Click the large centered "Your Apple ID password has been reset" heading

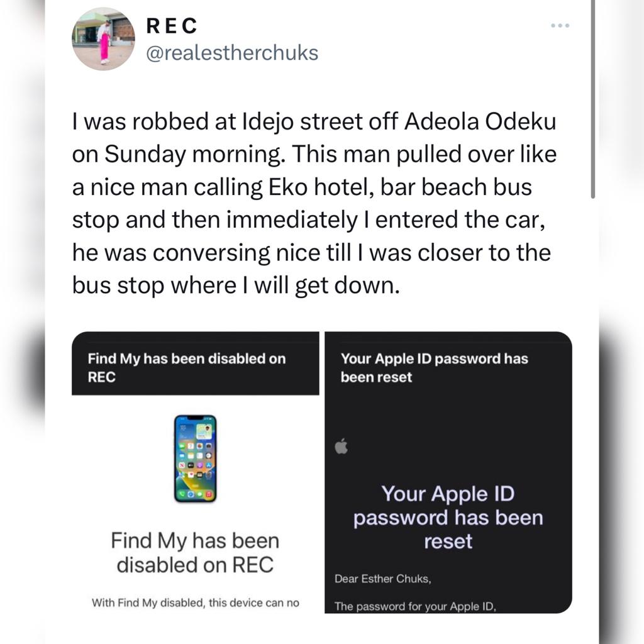click(x=448, y=517)
